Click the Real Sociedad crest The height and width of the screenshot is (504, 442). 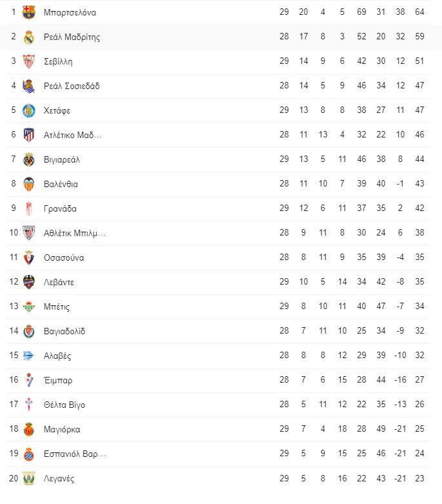[x=28, y=86]
